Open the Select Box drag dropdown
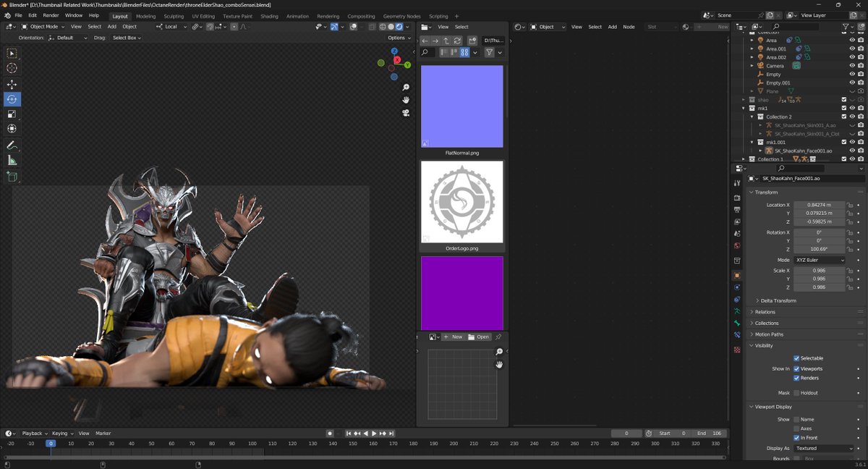The image size is (868, 469). (x=127, y=38)
